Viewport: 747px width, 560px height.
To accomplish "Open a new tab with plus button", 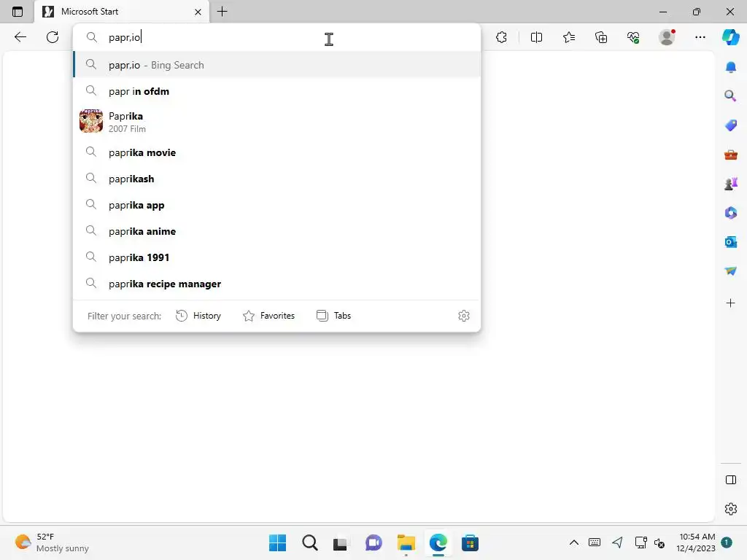I will pyautogui.click(x=222, y=12).
